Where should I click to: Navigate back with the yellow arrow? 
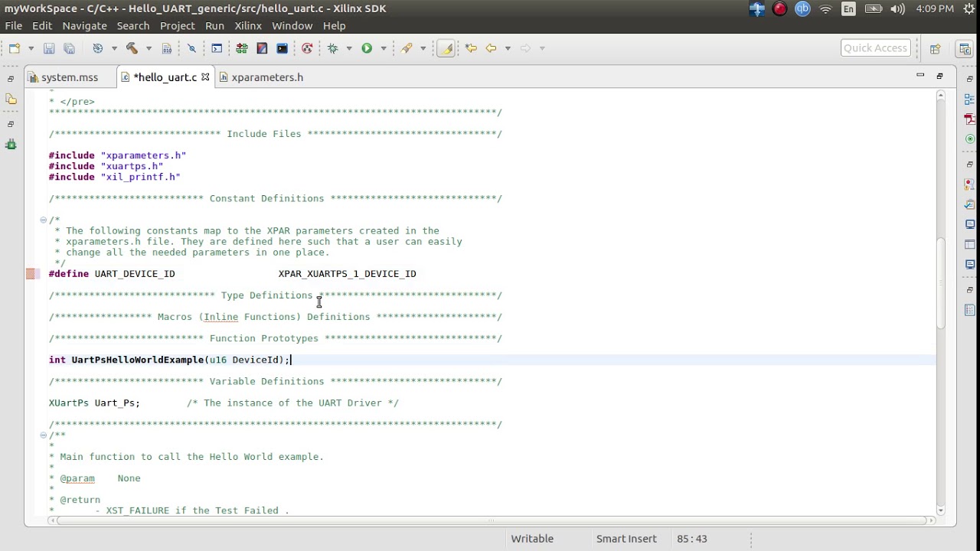coord(491,48)
